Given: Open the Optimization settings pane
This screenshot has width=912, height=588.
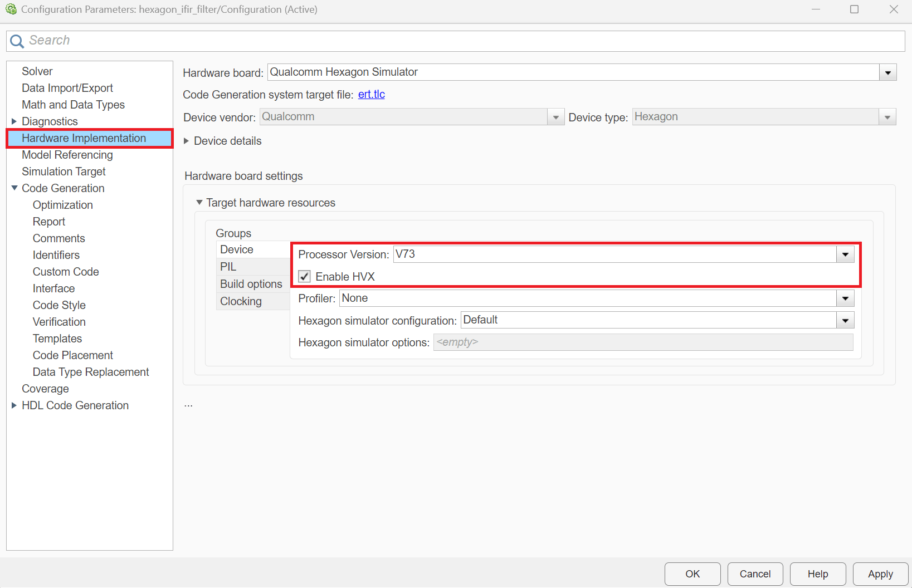Looking at the screenshot, I should [62, 205].
